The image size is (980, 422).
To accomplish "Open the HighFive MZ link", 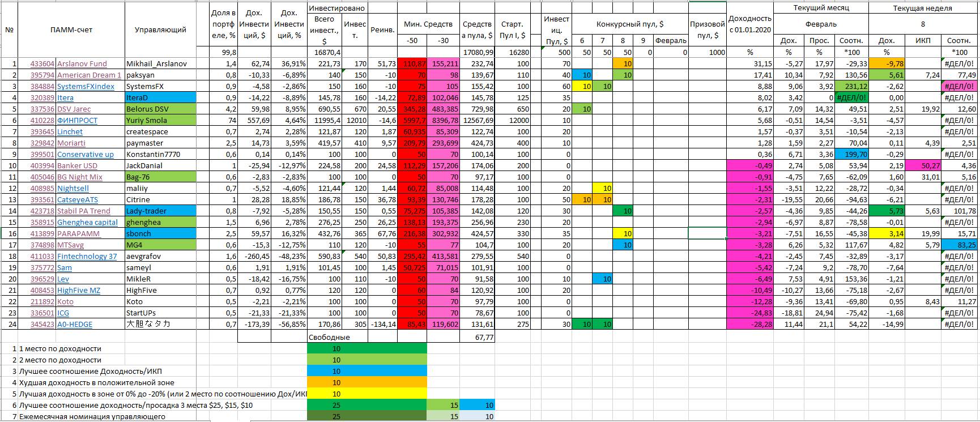I will [x=78, y=291].
